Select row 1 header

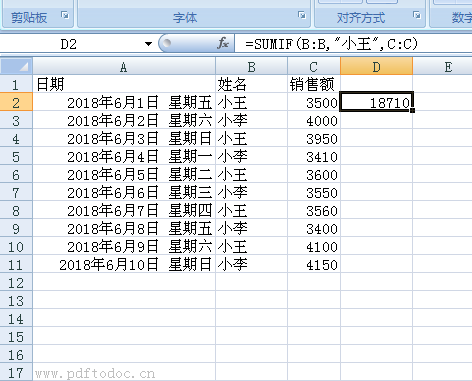pos(16,84)
